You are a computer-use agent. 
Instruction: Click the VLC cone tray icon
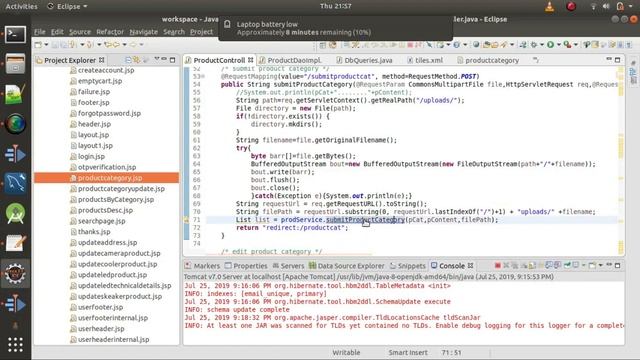pyautogui.click(x=550, y=6)
